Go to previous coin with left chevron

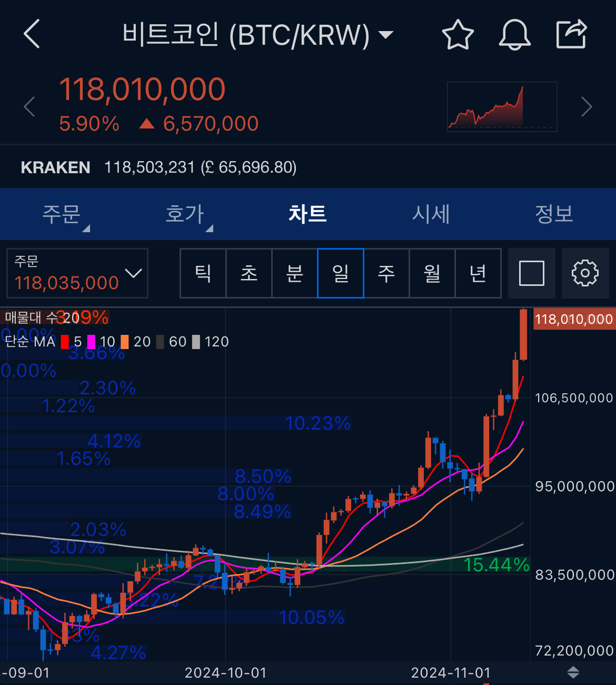30,107
